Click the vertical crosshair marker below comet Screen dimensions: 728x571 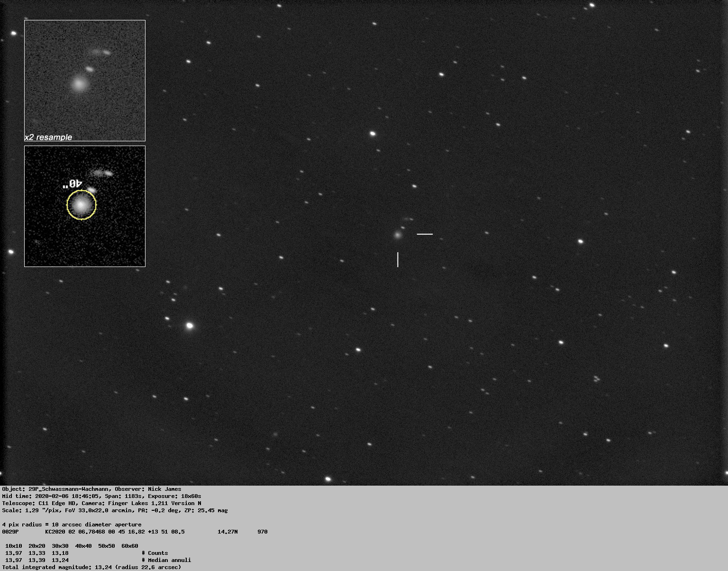[398, 259]
